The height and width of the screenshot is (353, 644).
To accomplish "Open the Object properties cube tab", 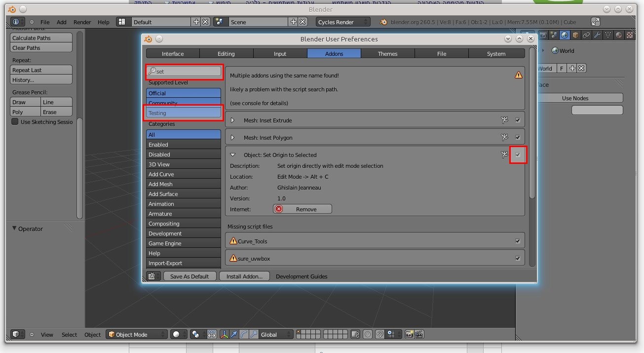I will pos(575,35).
